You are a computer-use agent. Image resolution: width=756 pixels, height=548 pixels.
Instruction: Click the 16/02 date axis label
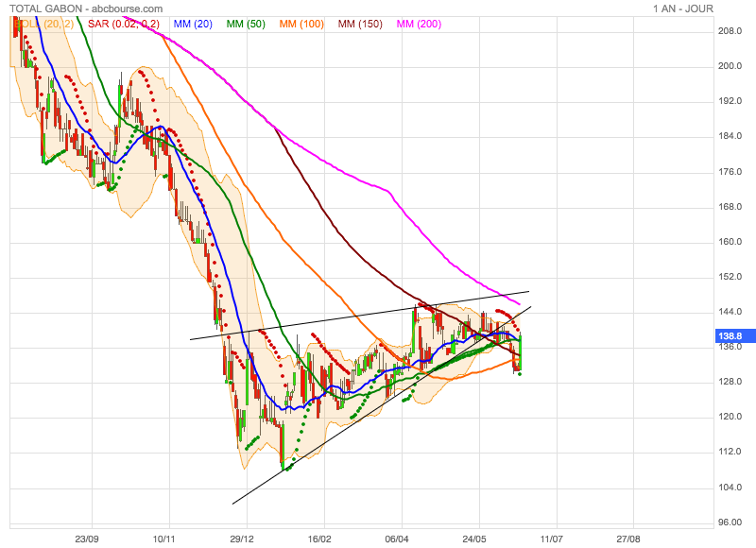click(319, 539)
